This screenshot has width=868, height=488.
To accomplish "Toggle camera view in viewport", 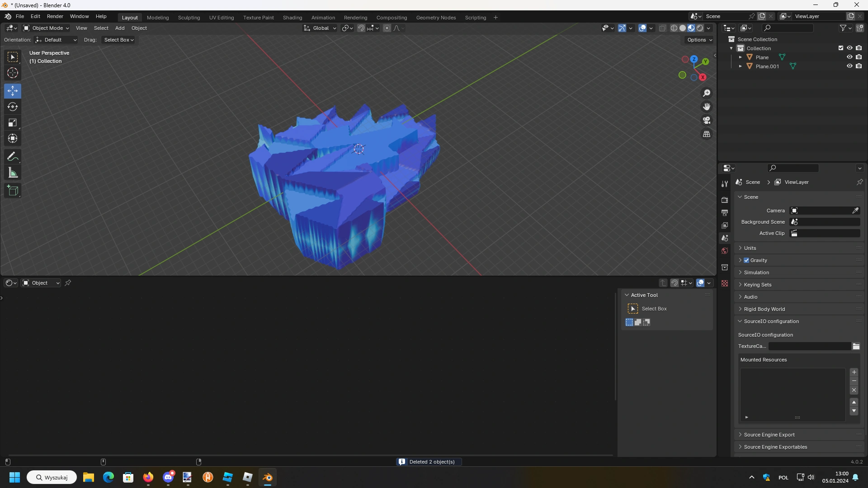I will 707,121.
